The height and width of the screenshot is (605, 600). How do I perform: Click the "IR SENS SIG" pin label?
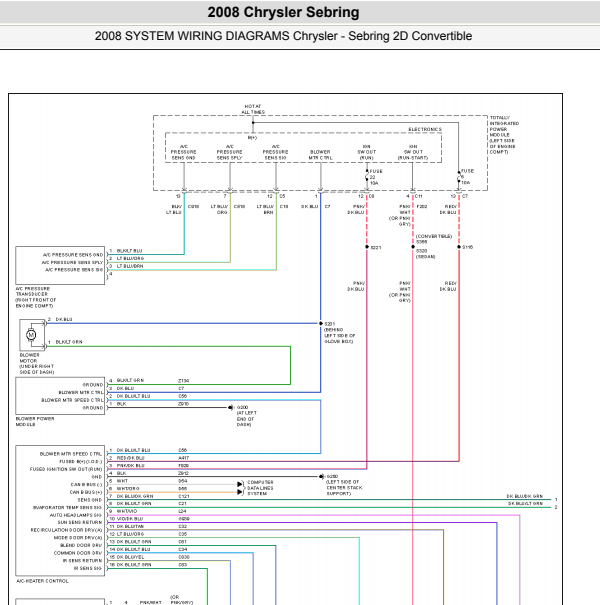tap(88, 568)
